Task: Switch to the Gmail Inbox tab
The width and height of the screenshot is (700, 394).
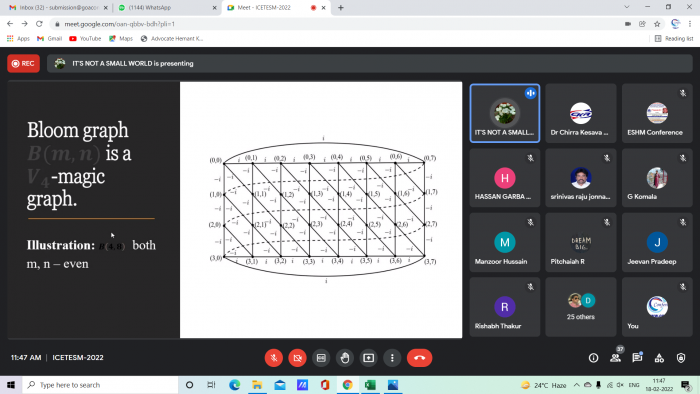Action: click(x=58, y=8)
